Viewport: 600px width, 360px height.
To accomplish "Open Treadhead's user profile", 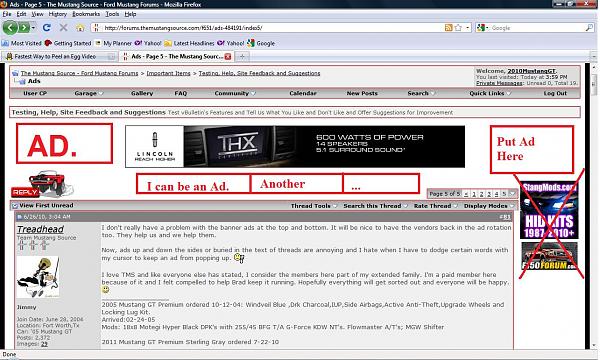I will pyautogui.click(x=40, y=229).
